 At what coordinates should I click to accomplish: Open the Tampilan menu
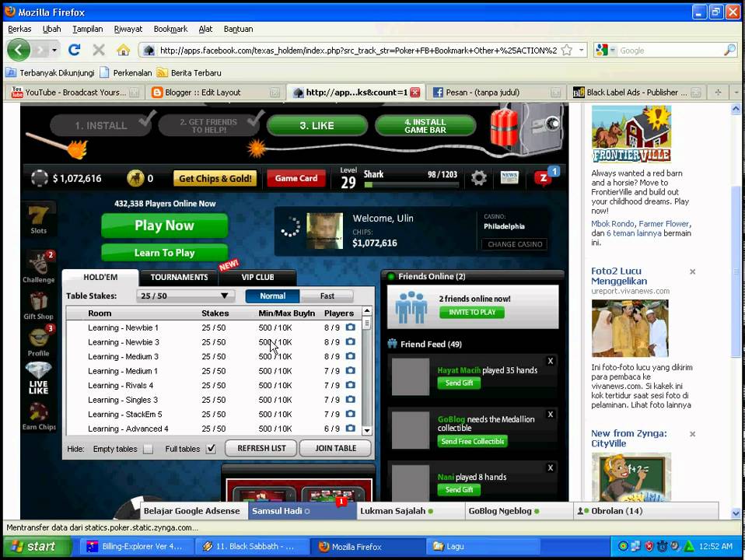tap(87, 29)
